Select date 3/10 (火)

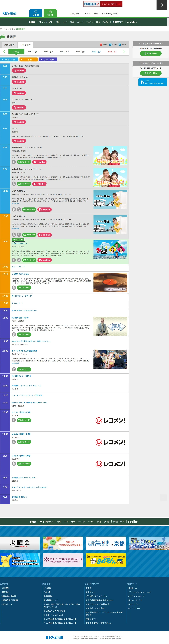pyautogui.click(x=32, y=52)
